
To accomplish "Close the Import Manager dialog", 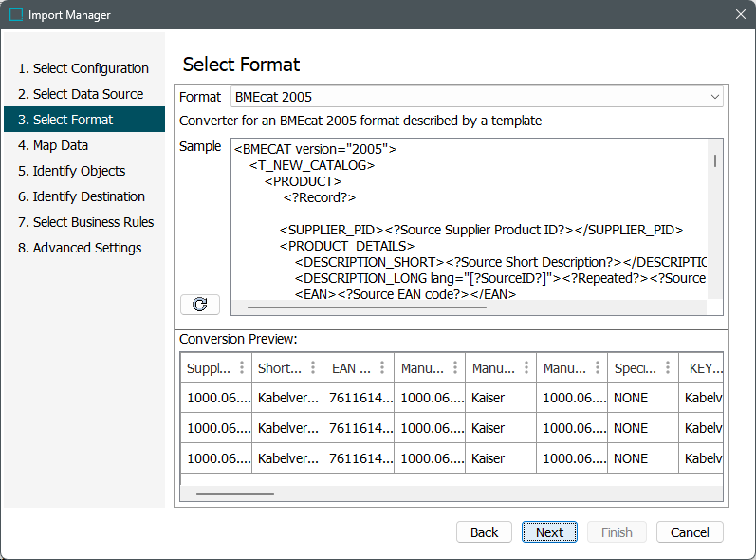I will [x=740, y=15].
